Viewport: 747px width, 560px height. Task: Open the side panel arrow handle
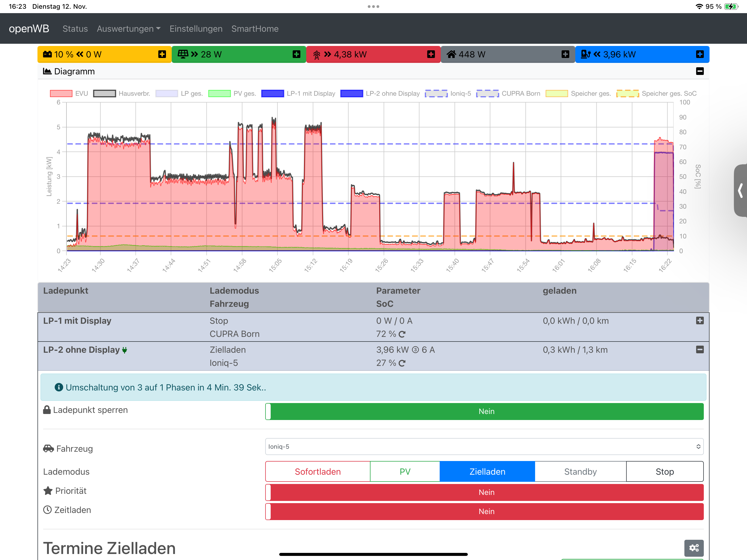pyautogui.click(x=740, y=191)
